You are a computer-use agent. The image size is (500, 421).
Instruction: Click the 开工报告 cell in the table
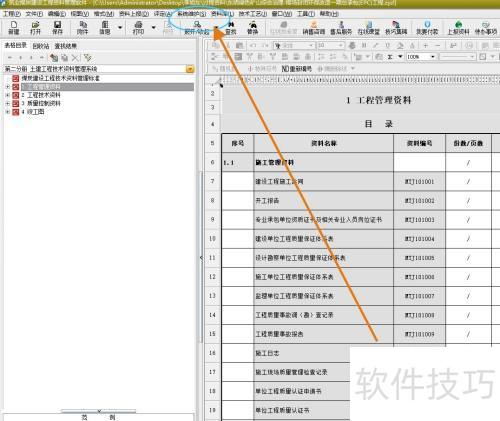click(x=323, y=201)
